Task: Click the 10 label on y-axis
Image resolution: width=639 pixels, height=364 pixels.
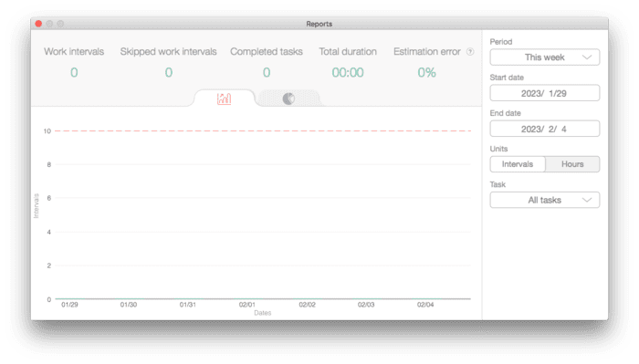Action: [x=47, y=131]
